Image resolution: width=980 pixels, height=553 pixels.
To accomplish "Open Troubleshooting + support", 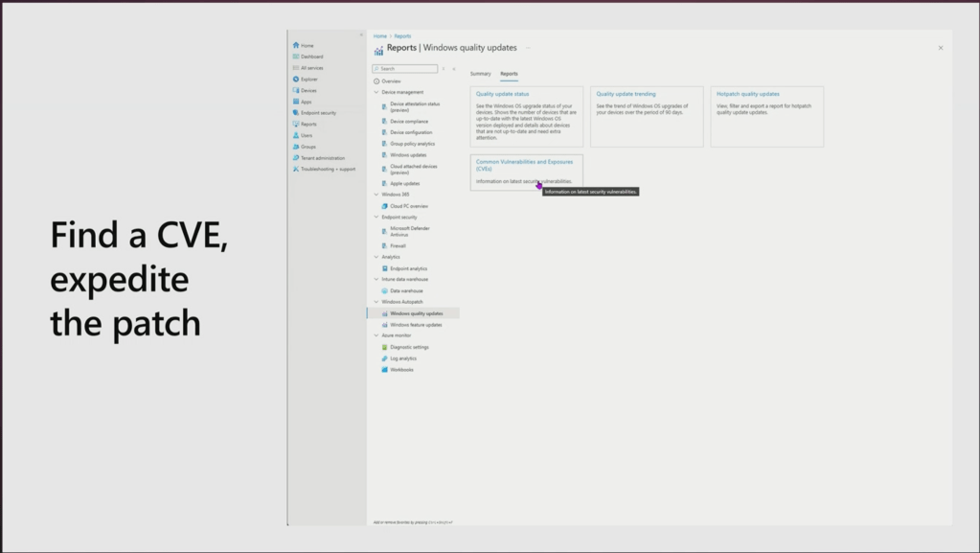I will click(328, 169).
